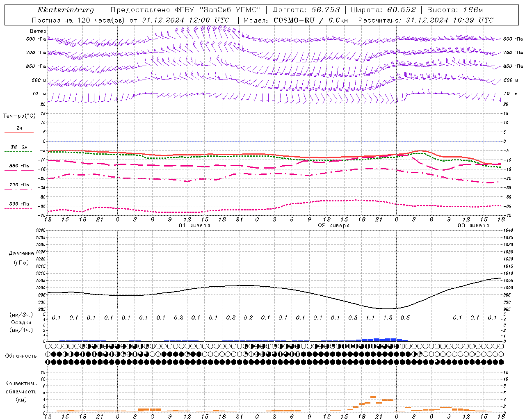Click '1040' on the left pressure axis

[x=40, y=231]
